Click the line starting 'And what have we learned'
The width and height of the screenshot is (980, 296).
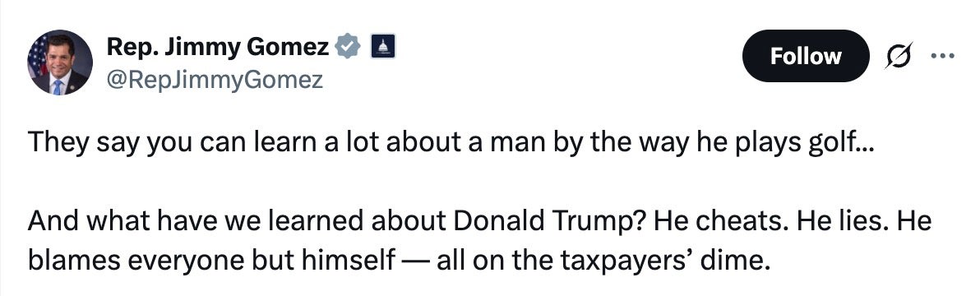(x=479, y=222)
